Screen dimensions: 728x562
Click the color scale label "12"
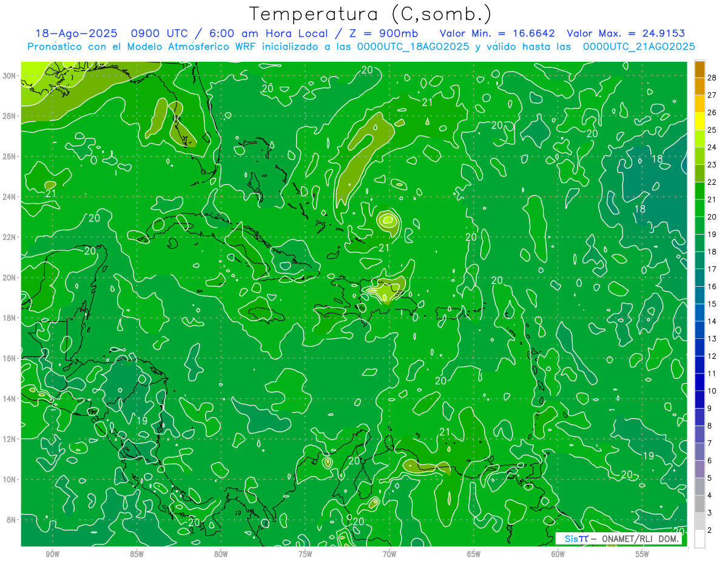712,356
